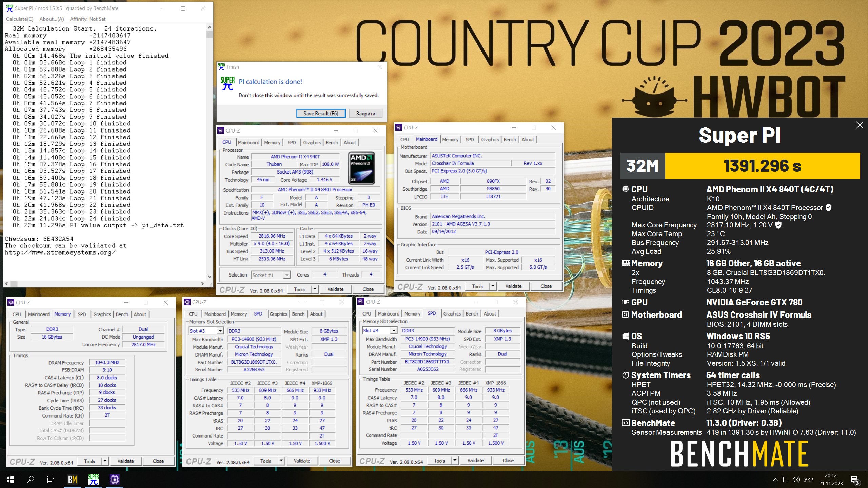Click the Super PI horizontal scrollbar thumb
Image resolution: width=868 pixels, height=488 pixels.
point(14,284)
